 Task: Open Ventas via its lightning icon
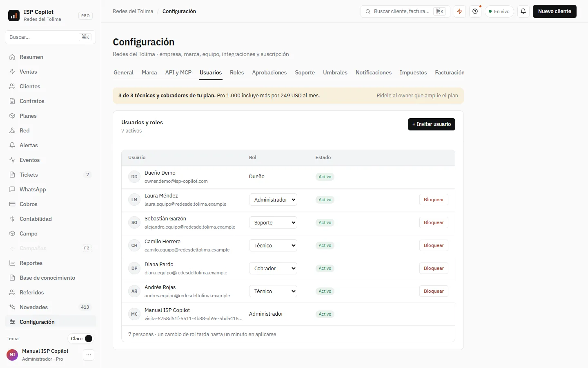point(12,72)
